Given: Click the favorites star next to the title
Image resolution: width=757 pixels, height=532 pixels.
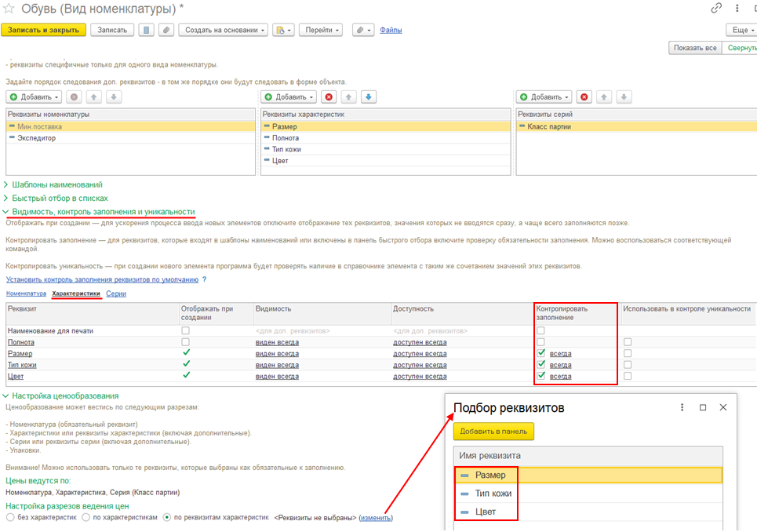Looking at the screenshot, I should tap(9, 9).
